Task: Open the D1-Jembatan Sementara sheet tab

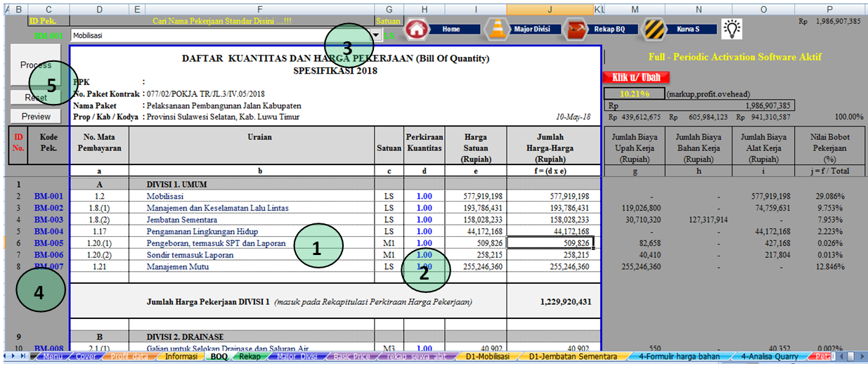Action: (x=573, y=357)
